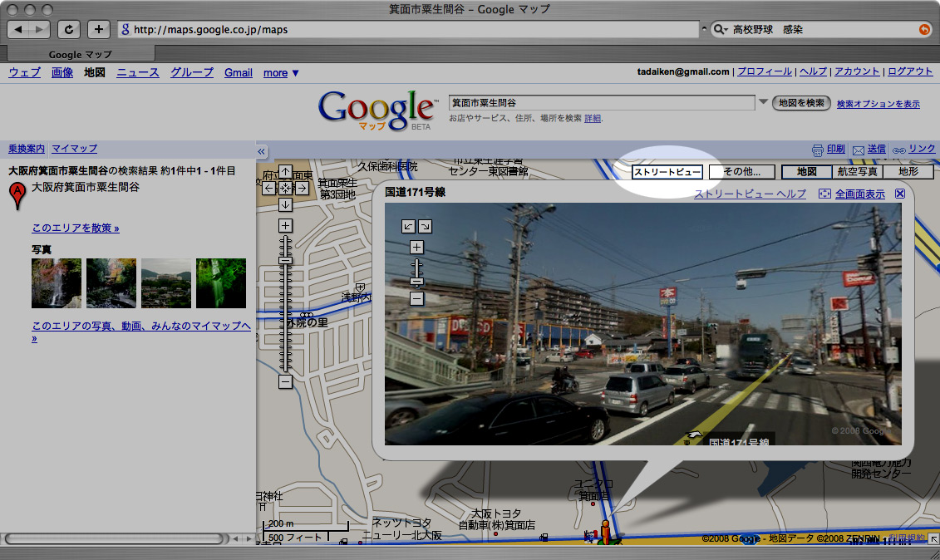This screenshot has height=560, width=940.
Task: Switch to the マイマップ tab
Action: (x=74, y=148)
